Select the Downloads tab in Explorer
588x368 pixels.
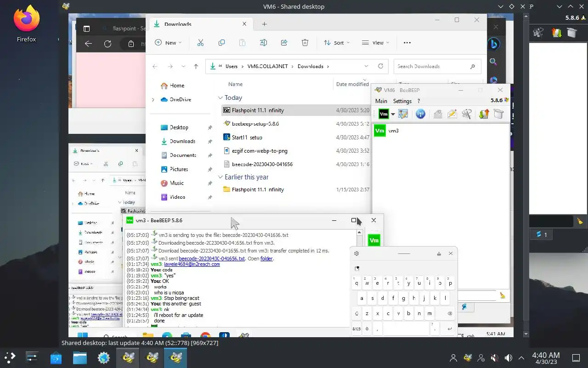200,24
